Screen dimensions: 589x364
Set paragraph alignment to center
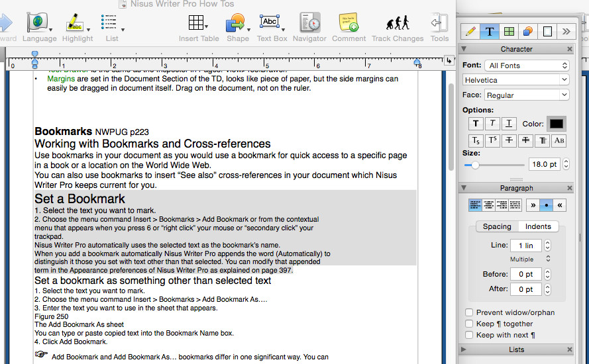click(x=488, y=205)
